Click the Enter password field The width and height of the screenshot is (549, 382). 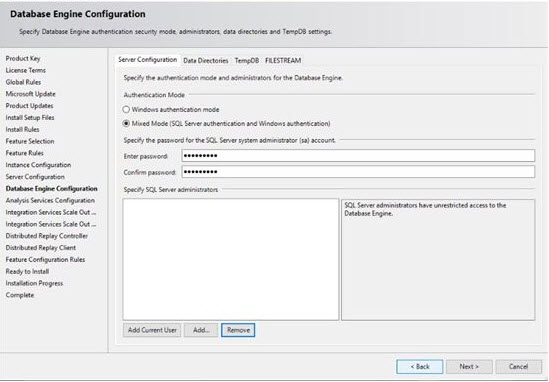click(358, 156)
